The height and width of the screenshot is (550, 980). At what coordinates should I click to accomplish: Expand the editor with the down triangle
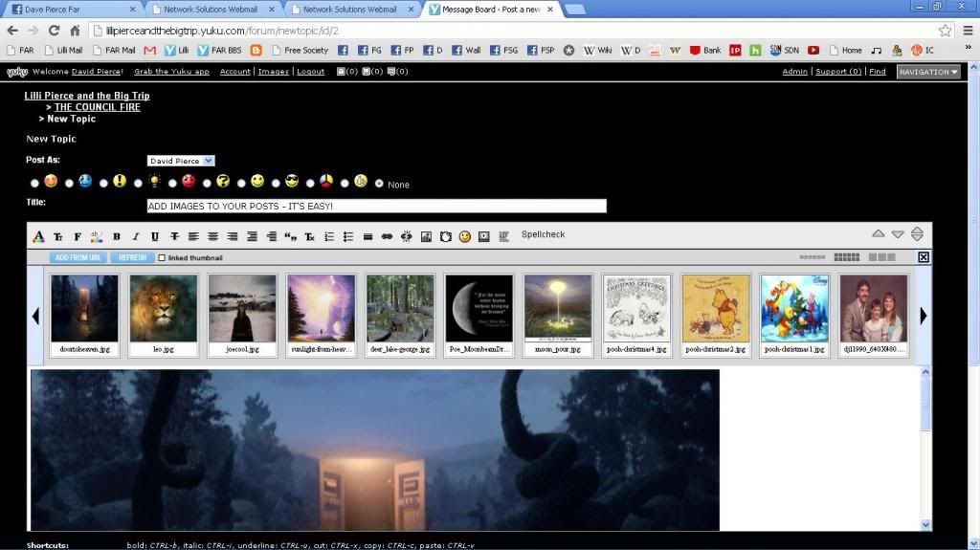coord(898,234)
